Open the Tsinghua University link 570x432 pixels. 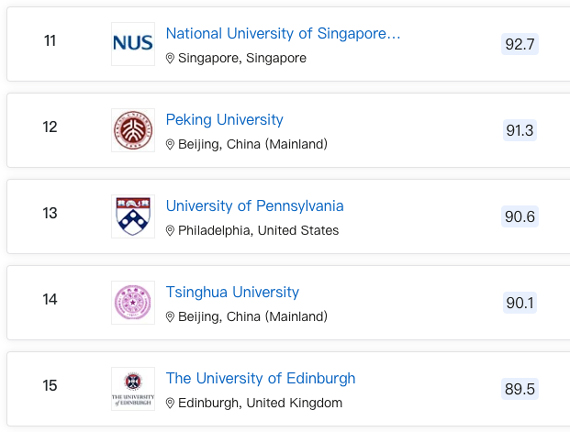point(232,292)
